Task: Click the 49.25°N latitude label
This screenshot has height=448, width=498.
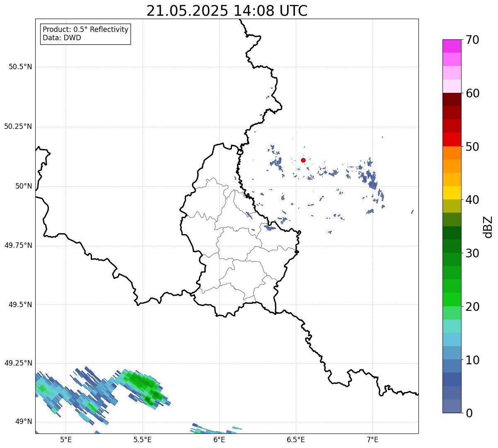Action: coord(18,363)
